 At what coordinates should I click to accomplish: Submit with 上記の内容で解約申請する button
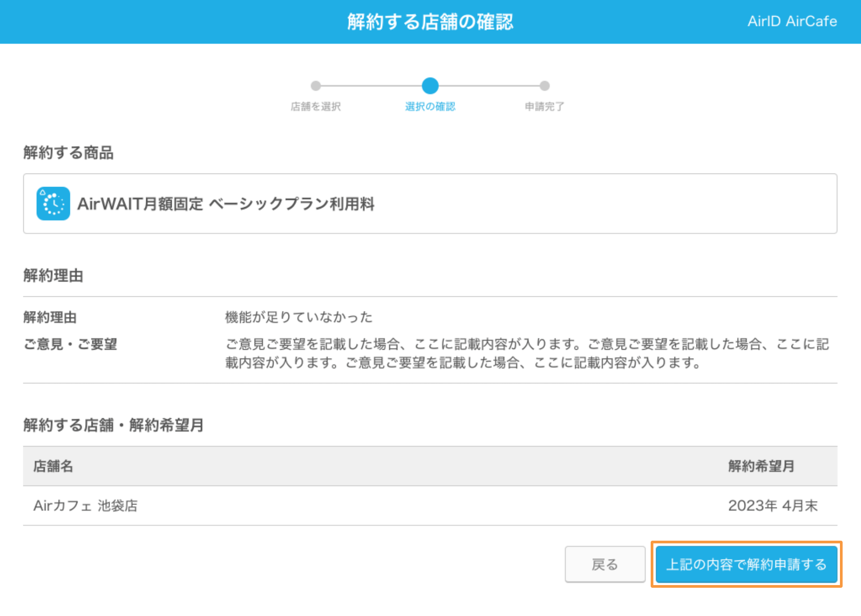click(x=746, y=564)
